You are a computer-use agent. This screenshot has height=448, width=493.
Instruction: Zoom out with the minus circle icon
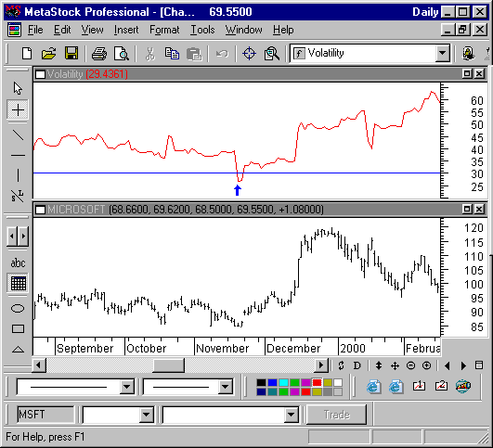(410, 365)
